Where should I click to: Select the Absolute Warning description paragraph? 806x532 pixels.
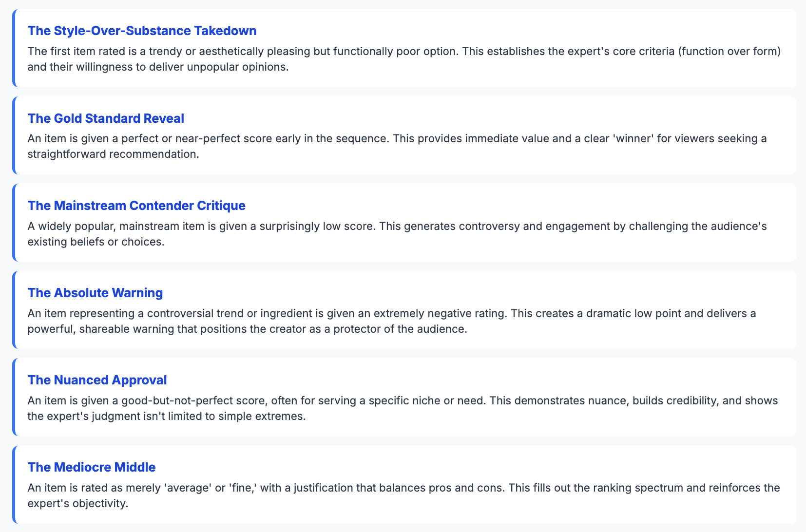(392, 321)
